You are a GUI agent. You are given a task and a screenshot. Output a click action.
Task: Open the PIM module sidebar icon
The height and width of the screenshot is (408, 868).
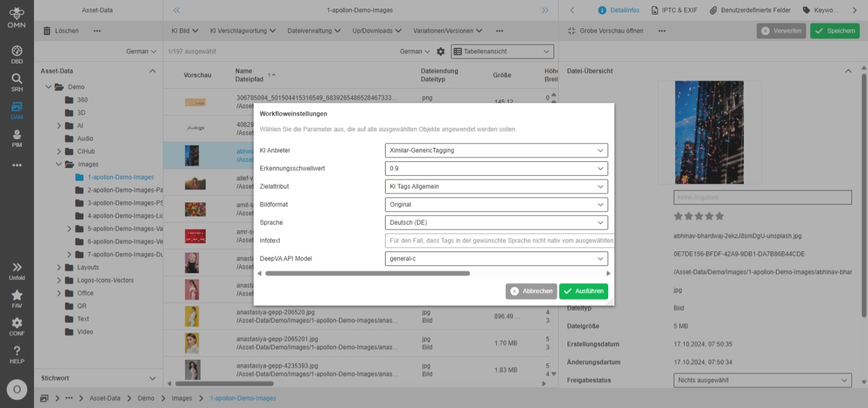(17, 138)
